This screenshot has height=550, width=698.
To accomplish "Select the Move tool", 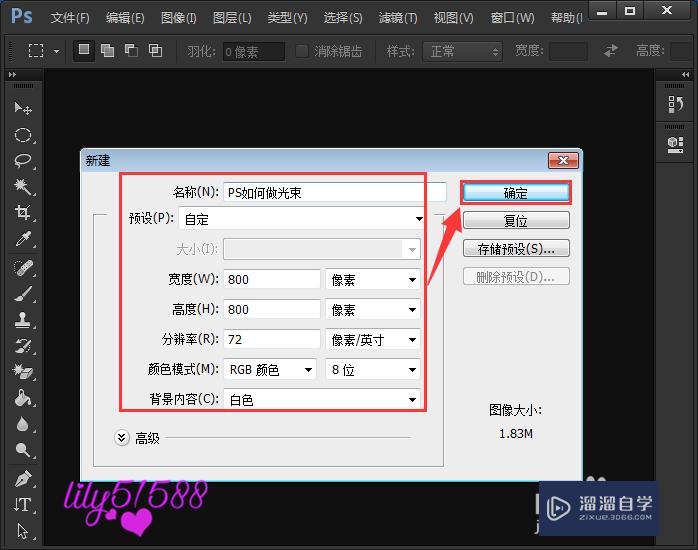I will pyautogui.click(x=23, y=109).
